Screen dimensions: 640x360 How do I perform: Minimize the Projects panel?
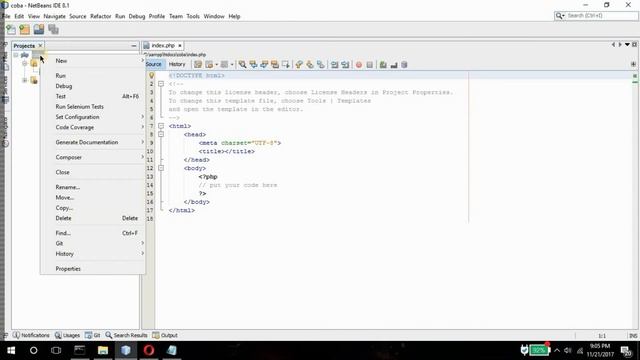(x=134, y=46)
